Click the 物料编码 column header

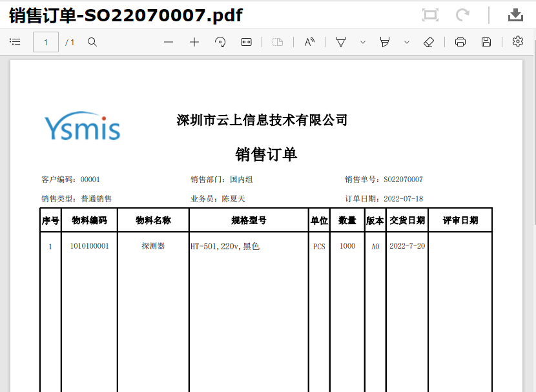click(90, 220)
